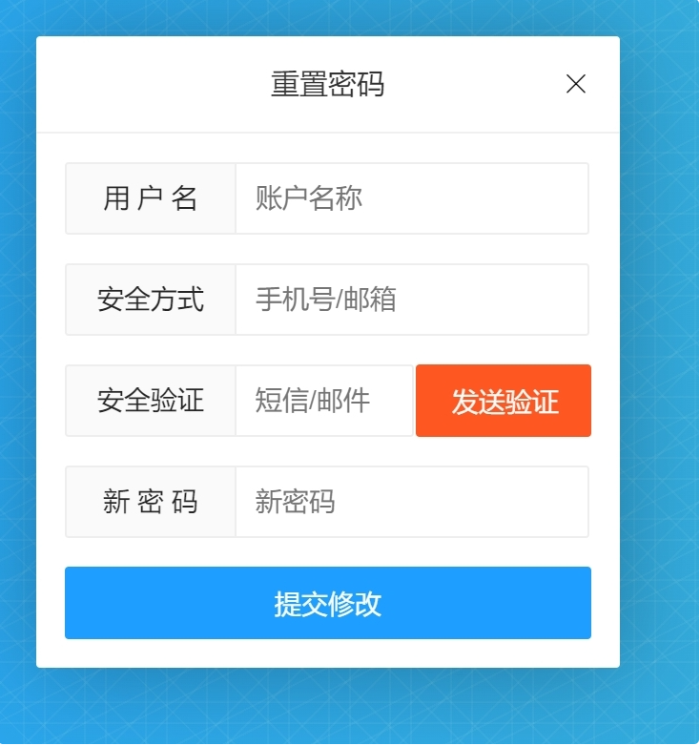
Task: Click the 安全方式 field label
Action: pyautogui.click(x=151, y=300)
